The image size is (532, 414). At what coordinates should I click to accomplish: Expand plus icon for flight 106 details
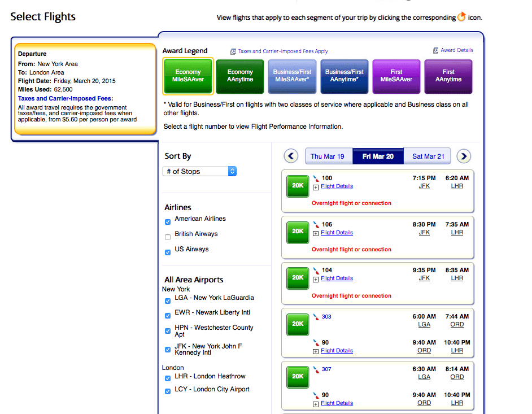click(316, 233)
